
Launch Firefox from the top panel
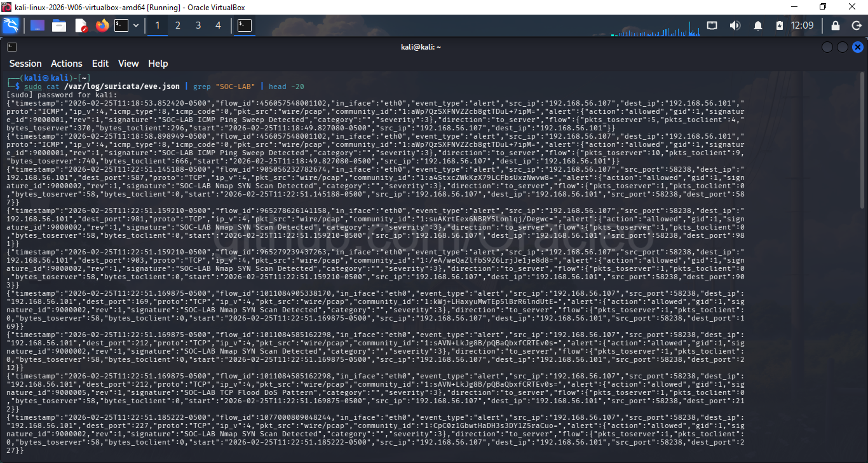[102, 25]
